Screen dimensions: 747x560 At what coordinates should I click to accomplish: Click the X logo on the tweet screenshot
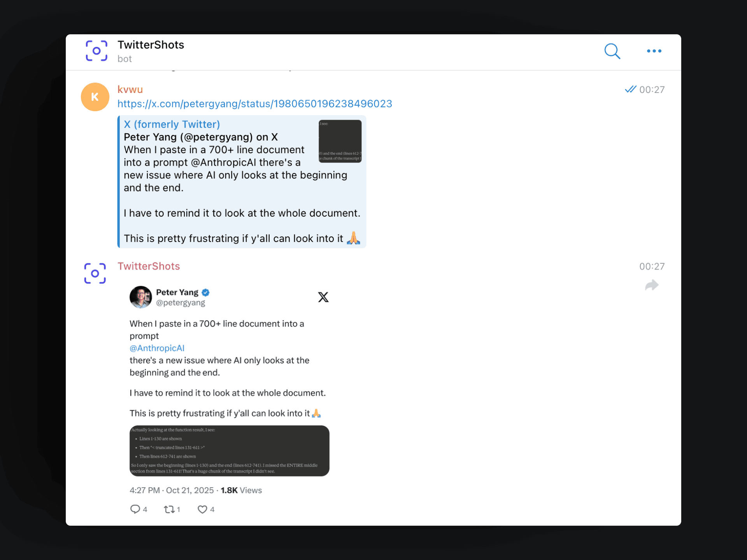tap(323, 297)
